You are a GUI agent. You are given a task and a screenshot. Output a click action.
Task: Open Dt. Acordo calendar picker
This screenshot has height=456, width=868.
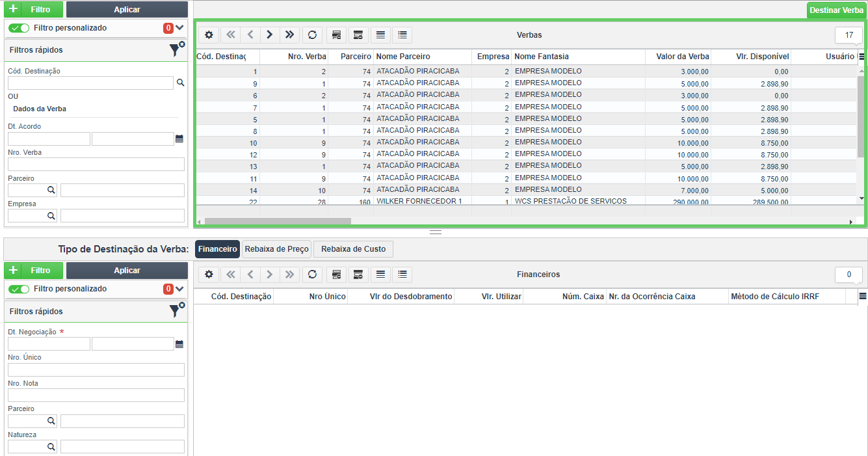coord(179,139)
